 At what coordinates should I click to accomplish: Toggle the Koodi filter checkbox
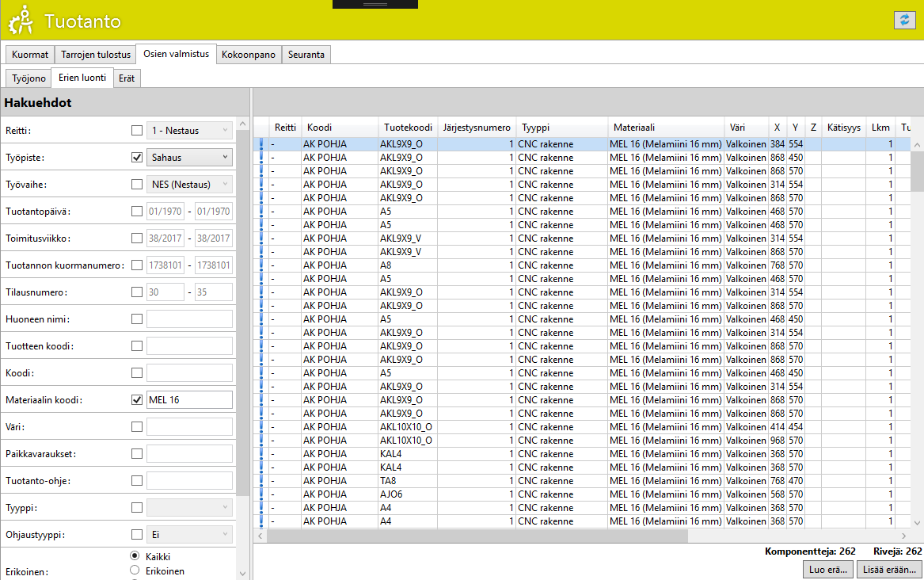click(x=137, y=372)
